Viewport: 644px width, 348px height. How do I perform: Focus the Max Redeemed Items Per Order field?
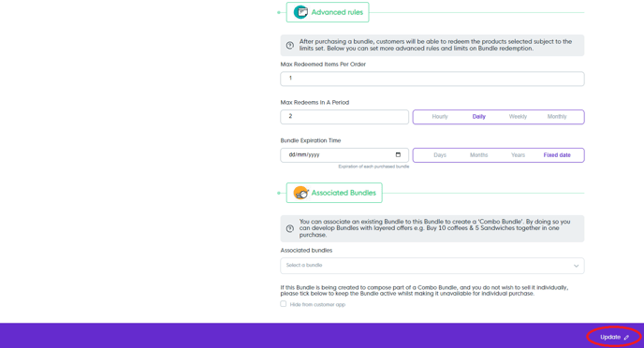click(x=432, y=79)
